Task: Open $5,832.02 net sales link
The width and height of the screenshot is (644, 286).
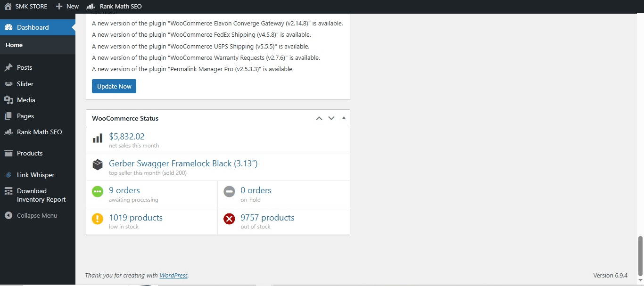Action: [127, 137]
